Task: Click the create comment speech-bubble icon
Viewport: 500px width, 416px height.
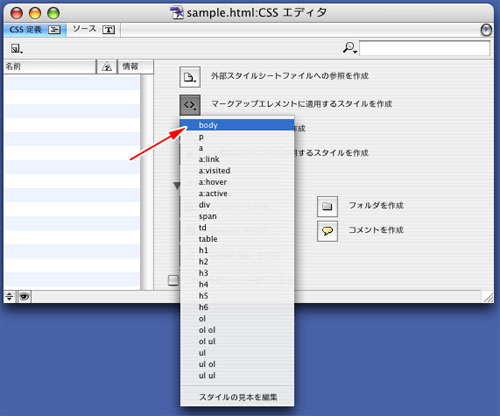Action: 327,231
